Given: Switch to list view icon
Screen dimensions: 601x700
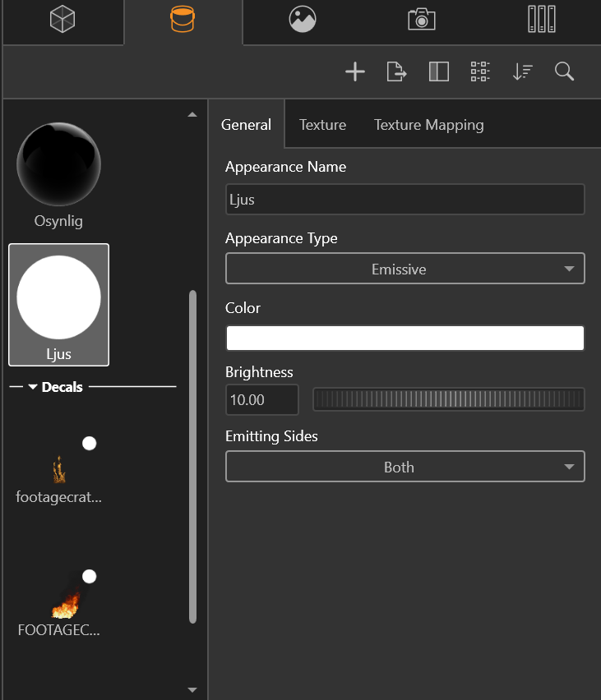Looking at the screenshot, I should (480, 72).
